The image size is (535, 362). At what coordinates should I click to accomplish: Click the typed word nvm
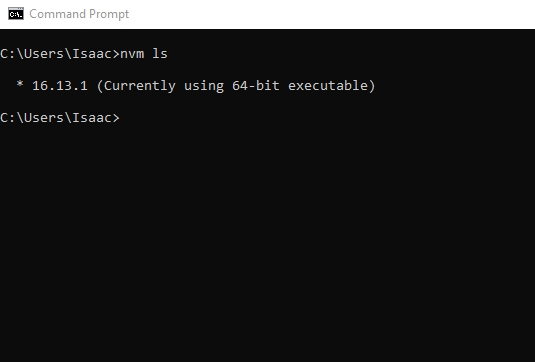pos(132,54)
